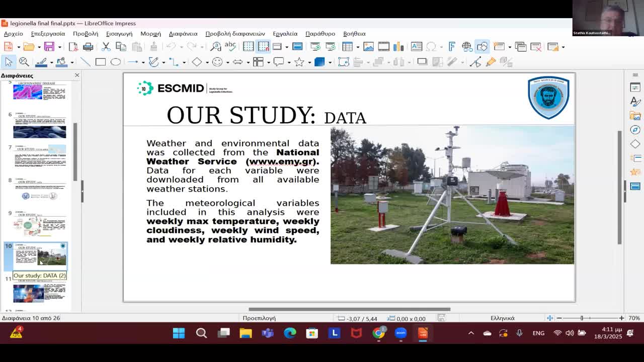Expand the Insert table dropdown arrow

coord(357,47)
